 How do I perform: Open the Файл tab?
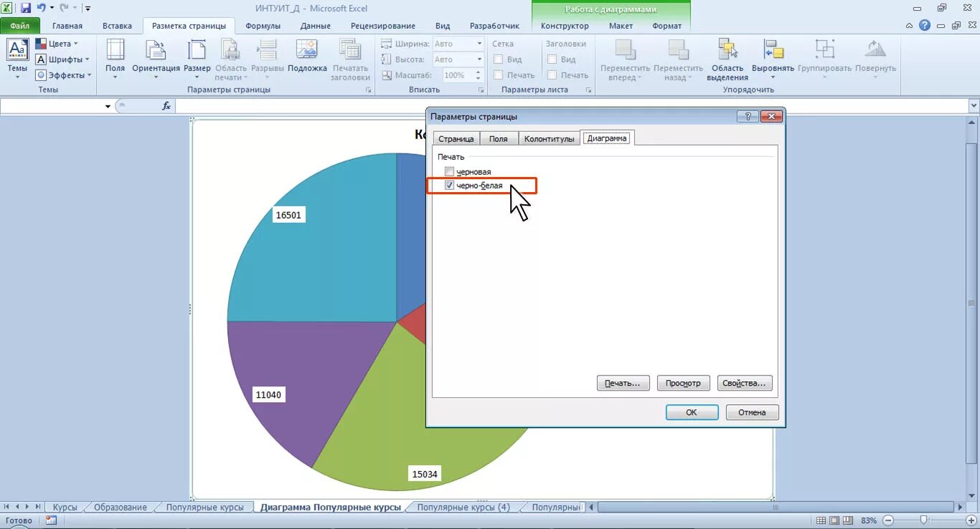pyautogui.click(x=20, y=26)
